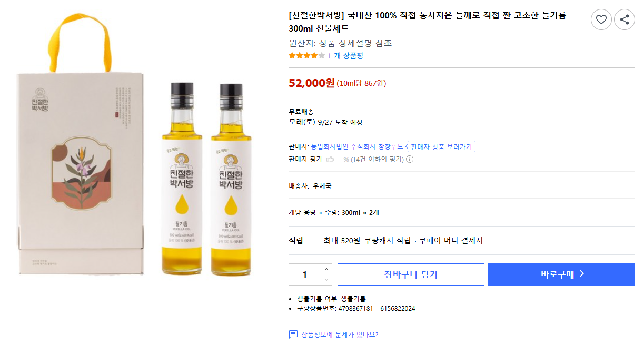
Task: Click the thumbs-up seller rating icon
Action: 330,159
